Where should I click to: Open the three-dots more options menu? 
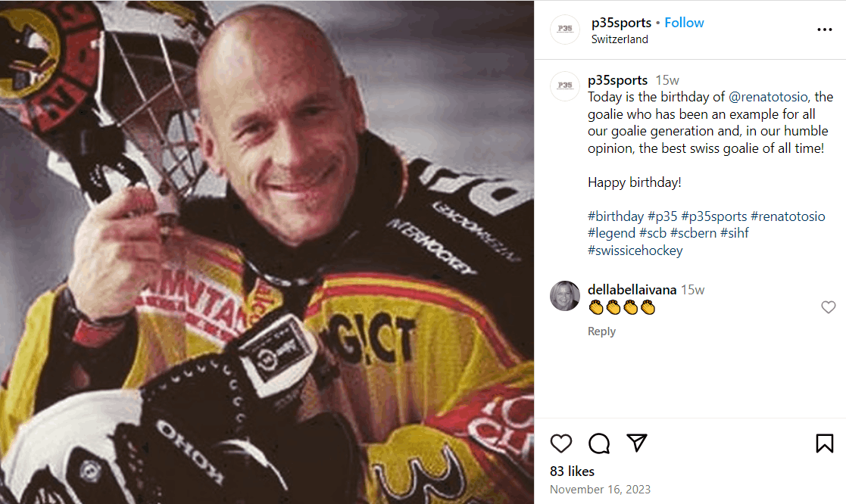[825, 30]
